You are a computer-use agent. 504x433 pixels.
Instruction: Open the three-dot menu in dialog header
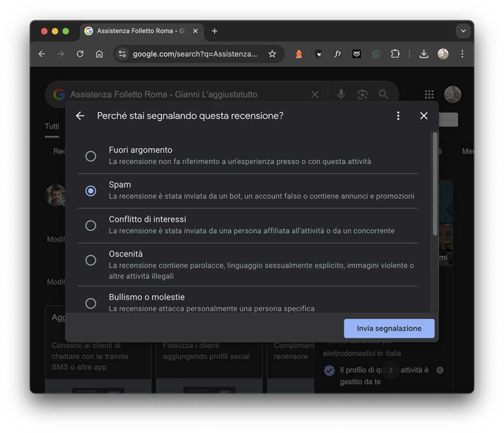coord(398,116)
